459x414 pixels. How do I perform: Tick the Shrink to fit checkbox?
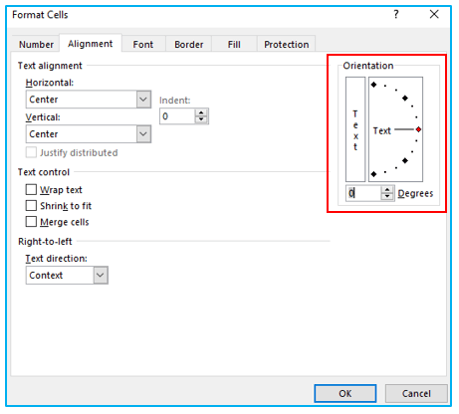coord(31,206)
